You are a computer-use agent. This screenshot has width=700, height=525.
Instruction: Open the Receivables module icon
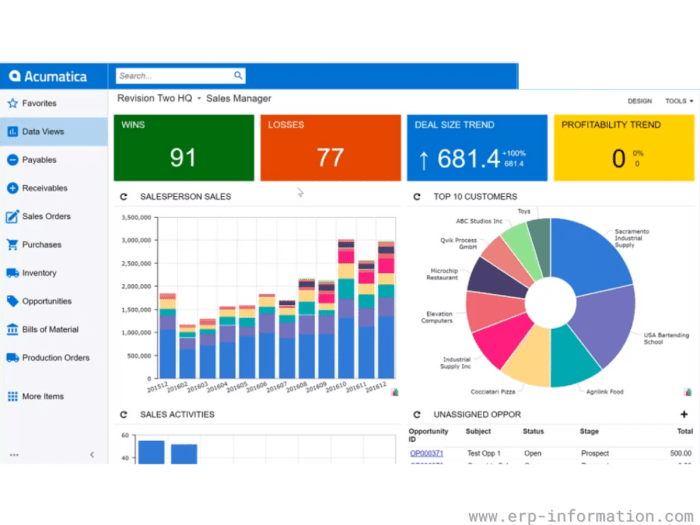pos(13,188)
